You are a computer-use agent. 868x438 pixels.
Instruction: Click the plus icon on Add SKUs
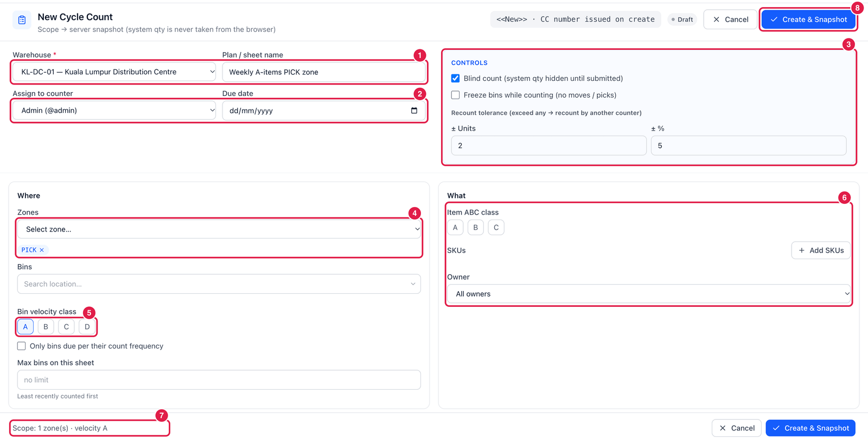[802, 250]
